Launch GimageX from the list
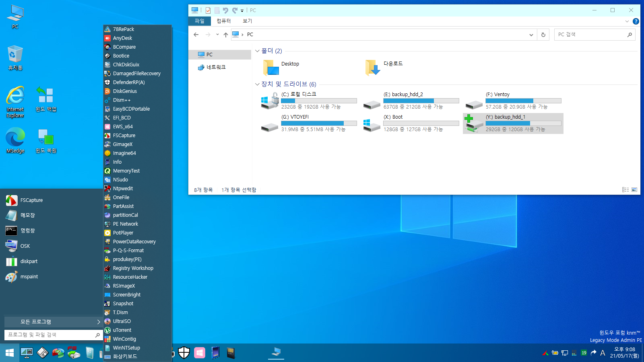The width and height of the screenshot is (644, 362). [x=137, y=144]
